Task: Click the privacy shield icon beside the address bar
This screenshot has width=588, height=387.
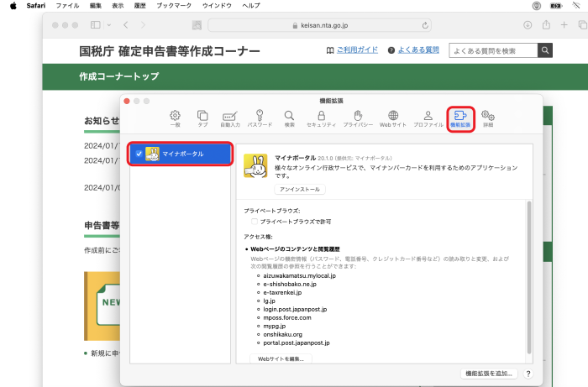Action: tap(197, 25)
